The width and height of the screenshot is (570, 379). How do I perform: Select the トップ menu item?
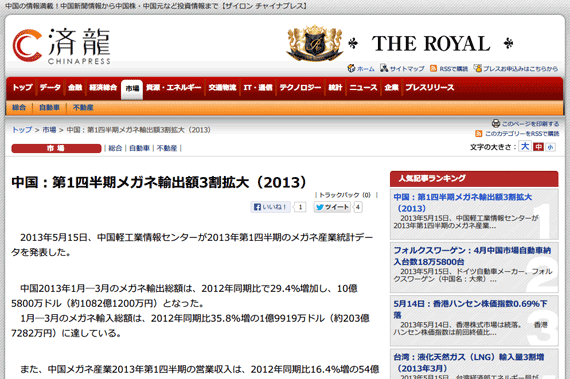(x=22, y=88)
